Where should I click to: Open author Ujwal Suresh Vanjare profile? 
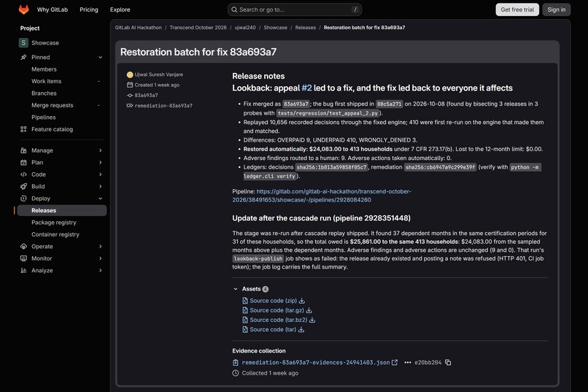159,74
